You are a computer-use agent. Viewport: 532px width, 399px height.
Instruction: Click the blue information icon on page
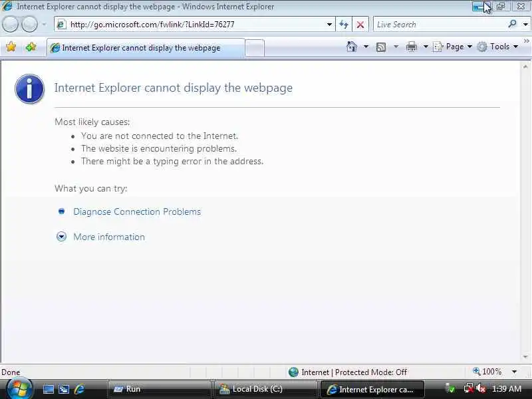pos(29,89)
